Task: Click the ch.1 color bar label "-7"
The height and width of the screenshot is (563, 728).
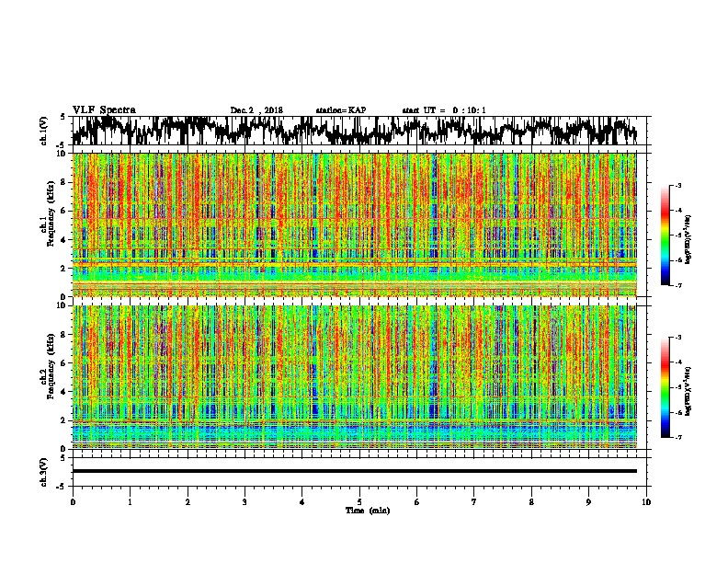Action: (x=678, y=285)
